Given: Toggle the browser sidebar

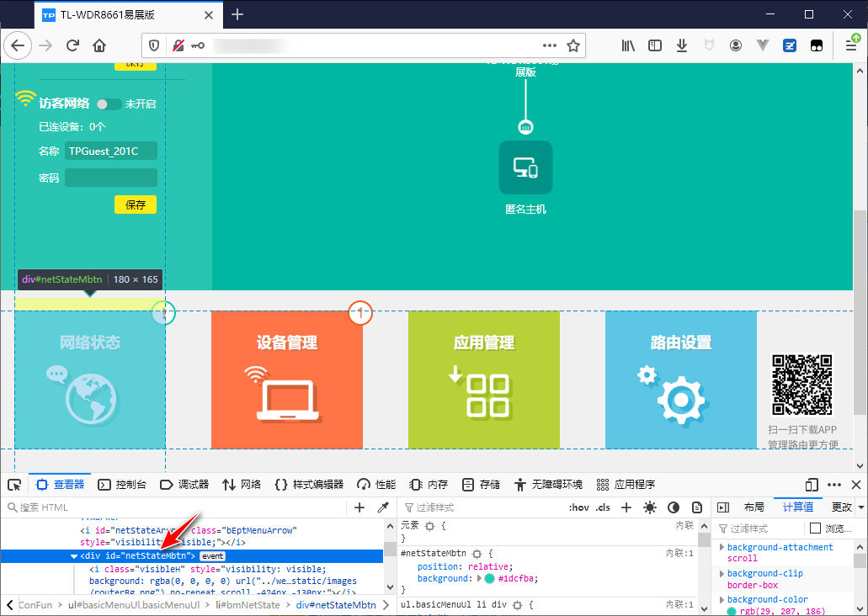Looking at the screenshot, I should [x=655, y=45].
